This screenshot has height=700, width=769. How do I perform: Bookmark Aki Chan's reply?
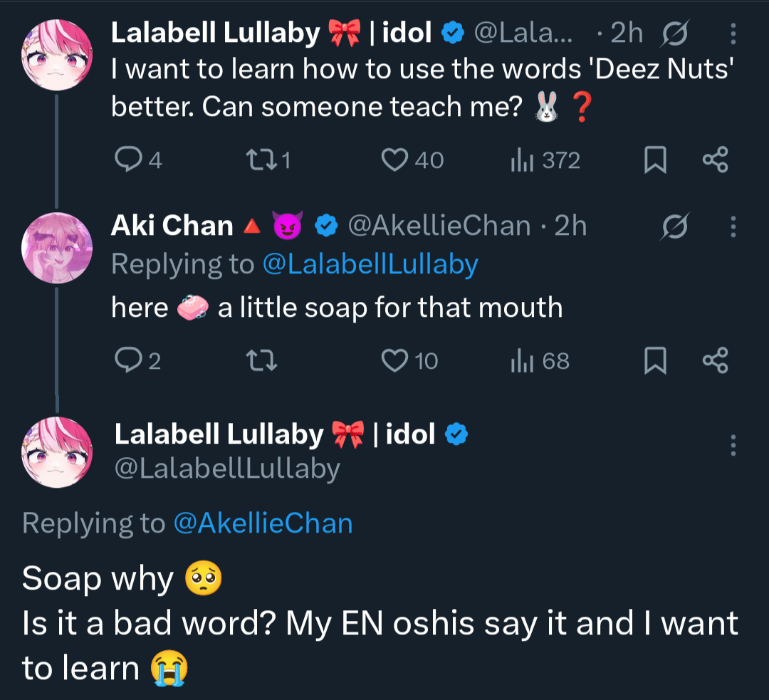pyautogui.click(x=654, y=362)
